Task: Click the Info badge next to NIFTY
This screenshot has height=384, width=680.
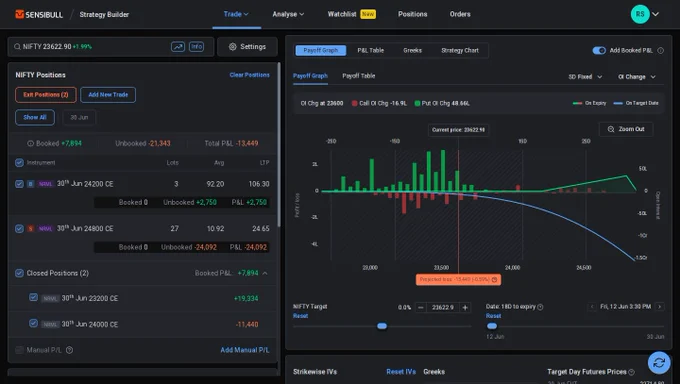Action: pos(196,46)
